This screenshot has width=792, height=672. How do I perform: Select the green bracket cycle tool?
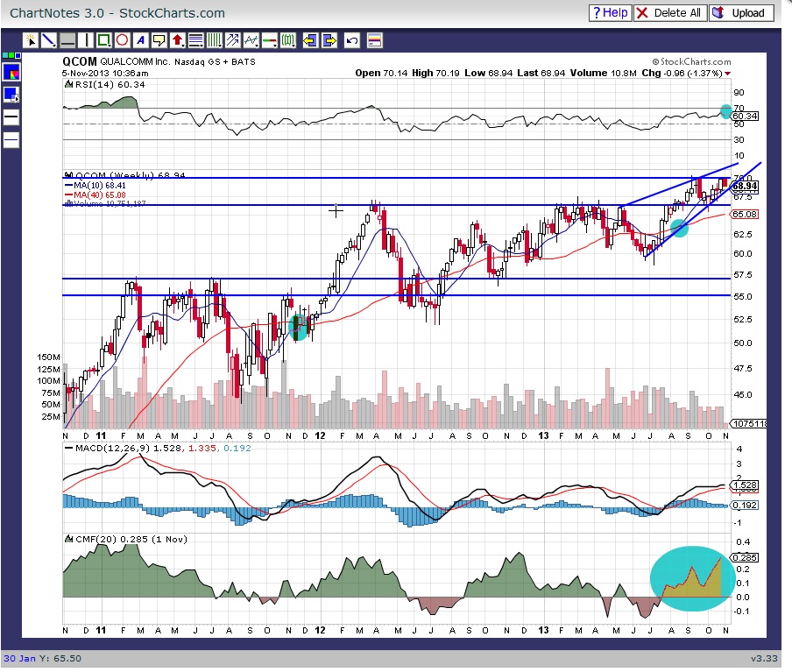(x=288, y=40)
